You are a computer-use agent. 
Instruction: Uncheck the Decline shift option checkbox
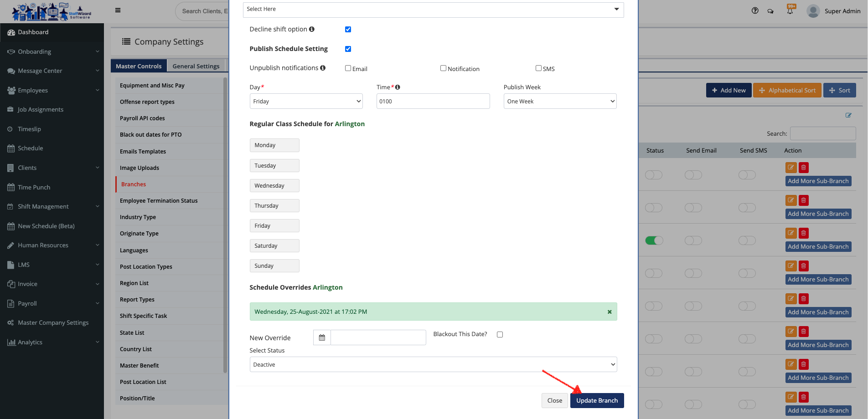click(x=348, y=30)
